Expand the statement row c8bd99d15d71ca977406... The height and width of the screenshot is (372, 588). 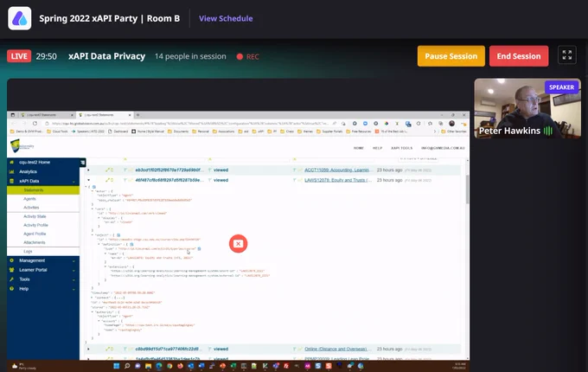click(89, 349)
